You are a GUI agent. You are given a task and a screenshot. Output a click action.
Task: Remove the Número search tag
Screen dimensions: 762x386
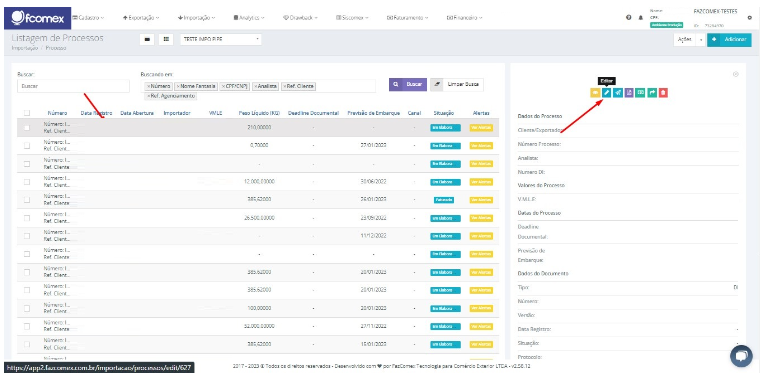(x=148, y=87)
